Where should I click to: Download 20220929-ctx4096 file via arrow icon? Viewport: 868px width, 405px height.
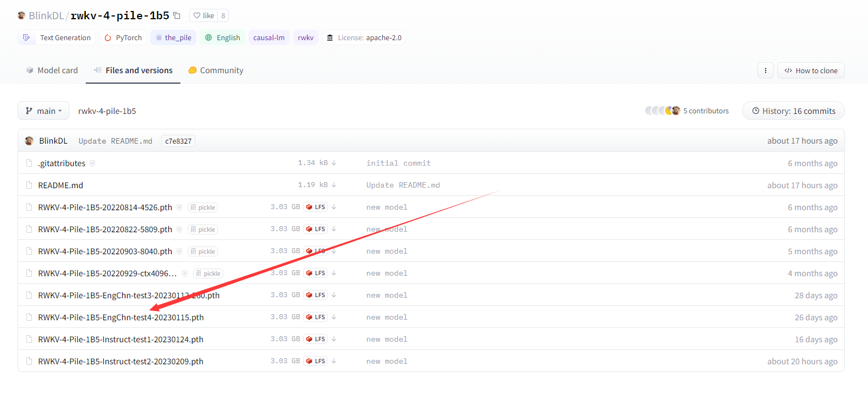[x=334, y=273]
